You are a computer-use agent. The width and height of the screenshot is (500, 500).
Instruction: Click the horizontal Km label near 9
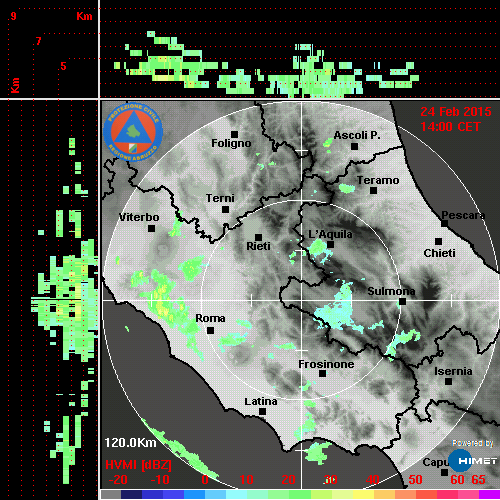[x=84, y=16]
